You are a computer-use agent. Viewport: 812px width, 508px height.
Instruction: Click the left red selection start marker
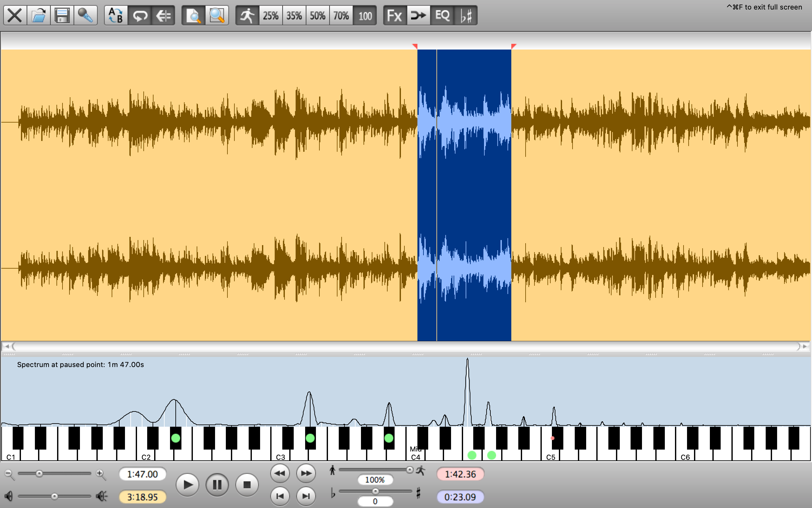click(x=415, y=46)
